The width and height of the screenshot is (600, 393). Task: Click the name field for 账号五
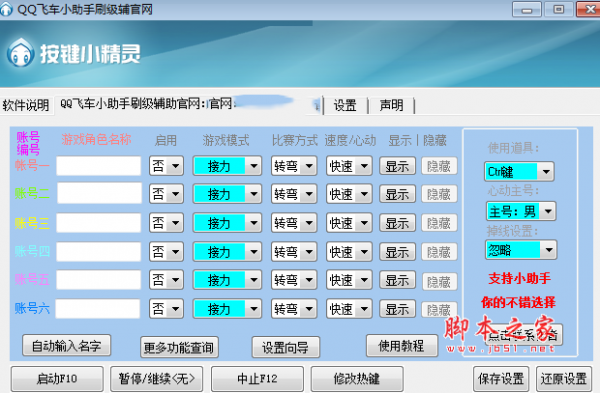coord(99,280)
